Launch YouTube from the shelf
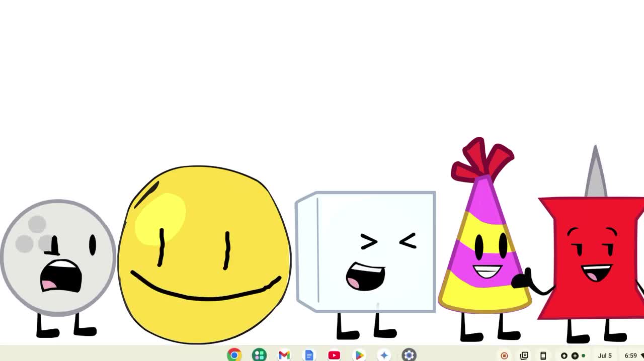644x361 pixels. tap(334, 355)
